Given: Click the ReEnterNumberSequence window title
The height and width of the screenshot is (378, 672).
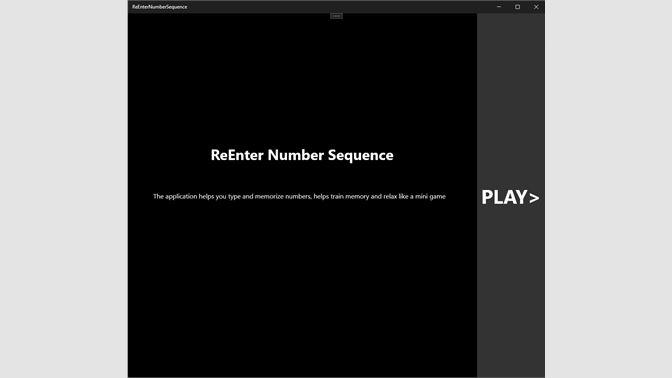Looking at the screenshot, I should 159,7.
